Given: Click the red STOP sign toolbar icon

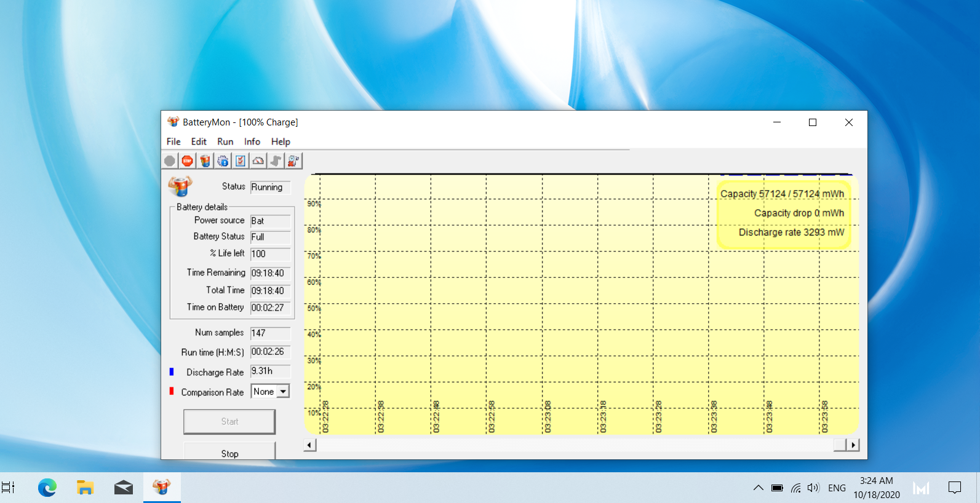Looking at the screenshot, I should 188,161.
